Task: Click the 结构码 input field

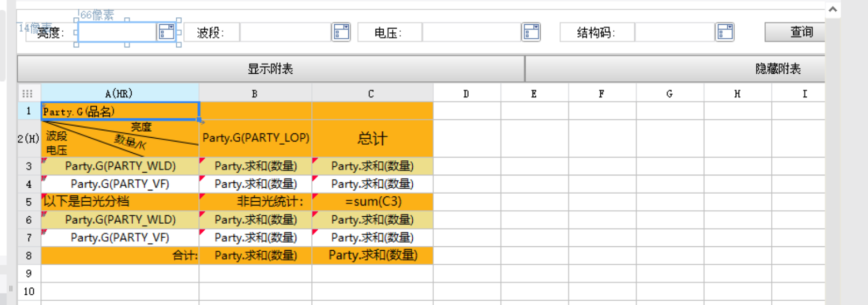Action: 675,32
